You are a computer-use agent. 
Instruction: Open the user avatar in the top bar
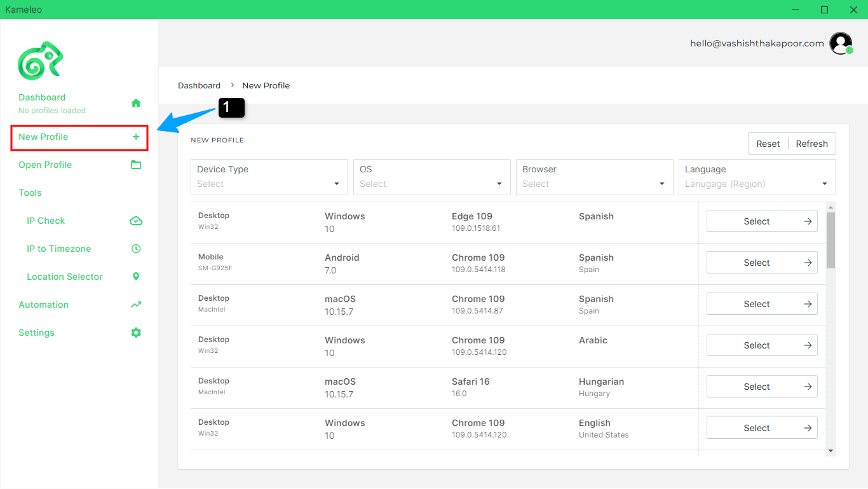pos(841,43)
